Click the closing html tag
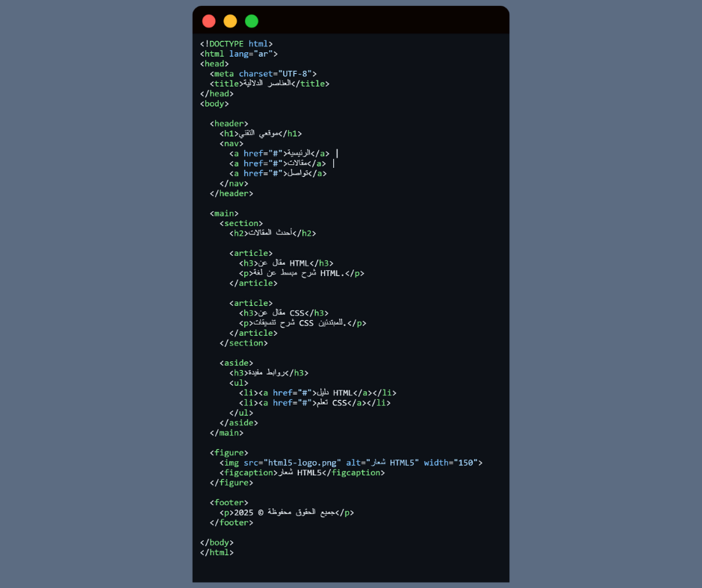702x588 pixels. pos(217,552)
